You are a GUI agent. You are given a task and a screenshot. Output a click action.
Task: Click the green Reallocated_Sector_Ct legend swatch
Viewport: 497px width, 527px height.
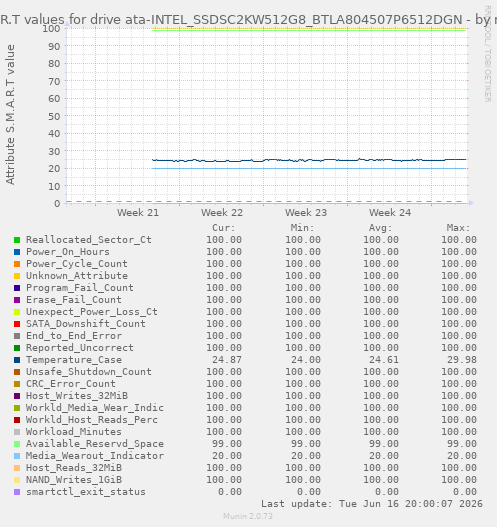(17, 240)
